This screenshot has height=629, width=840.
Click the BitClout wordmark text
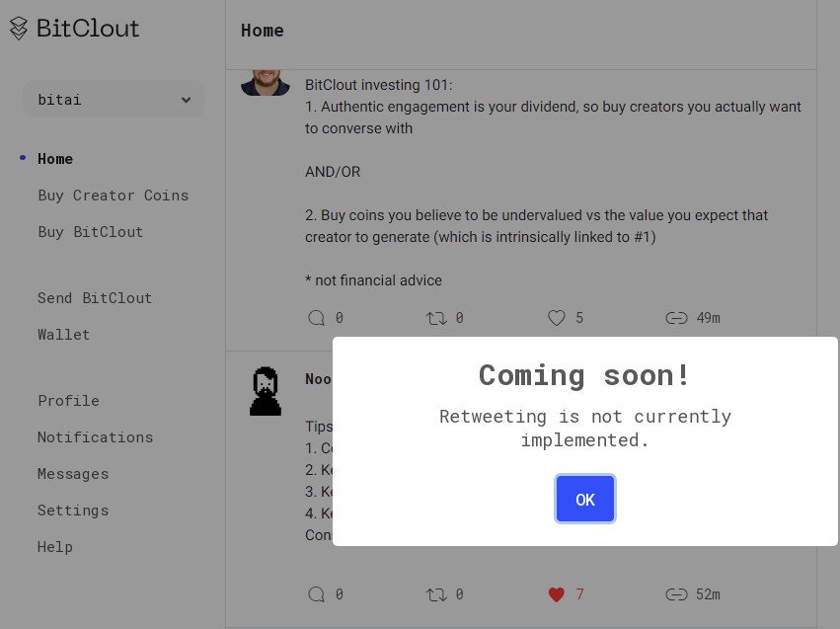click(x=88, y=29)
